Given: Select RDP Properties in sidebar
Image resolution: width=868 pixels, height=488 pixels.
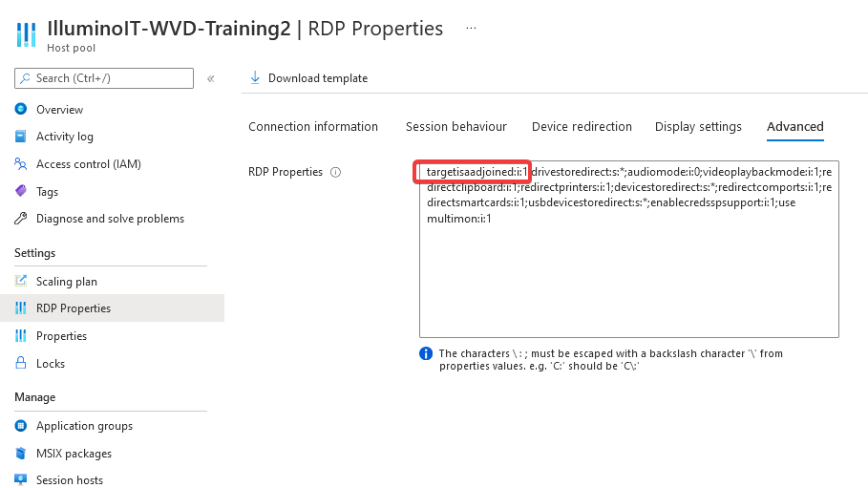Looking at the screenshot, I should click(112, 308).
